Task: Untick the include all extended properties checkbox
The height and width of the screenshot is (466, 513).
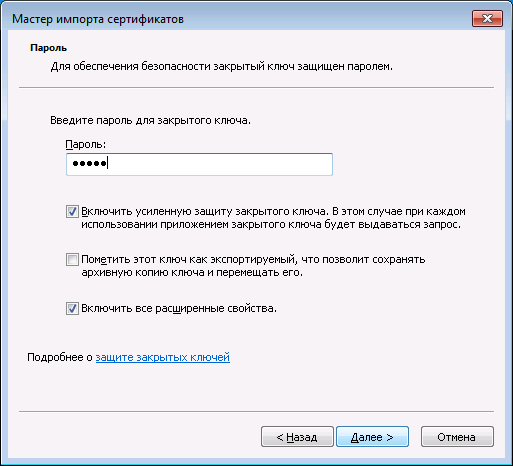Action: 72,309
